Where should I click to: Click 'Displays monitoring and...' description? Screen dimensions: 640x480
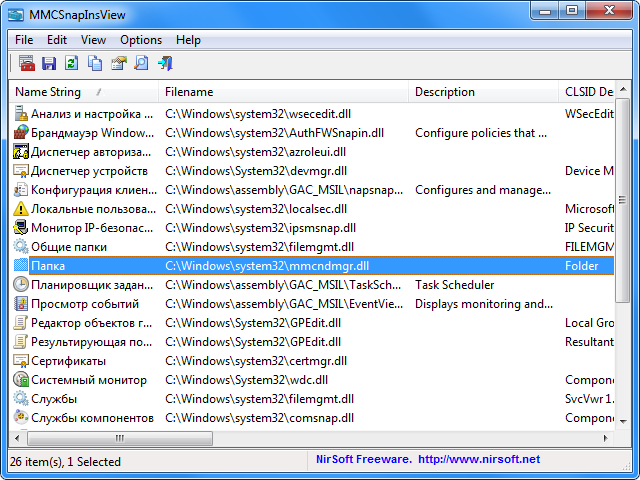pyautogui.click(x=484, y=304)
